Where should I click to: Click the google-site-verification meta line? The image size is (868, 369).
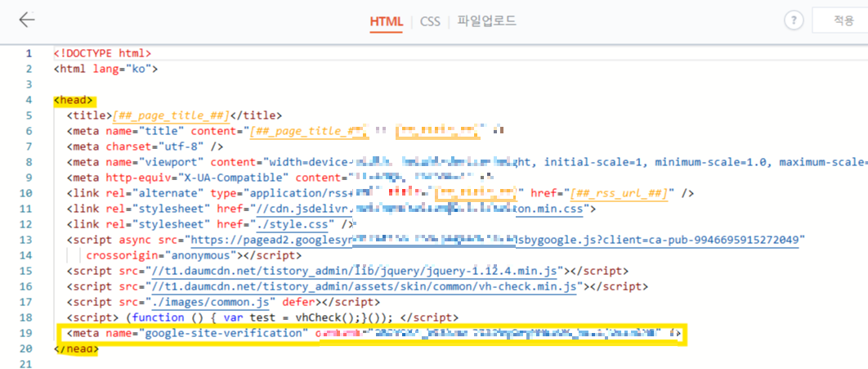coord(374,334)
